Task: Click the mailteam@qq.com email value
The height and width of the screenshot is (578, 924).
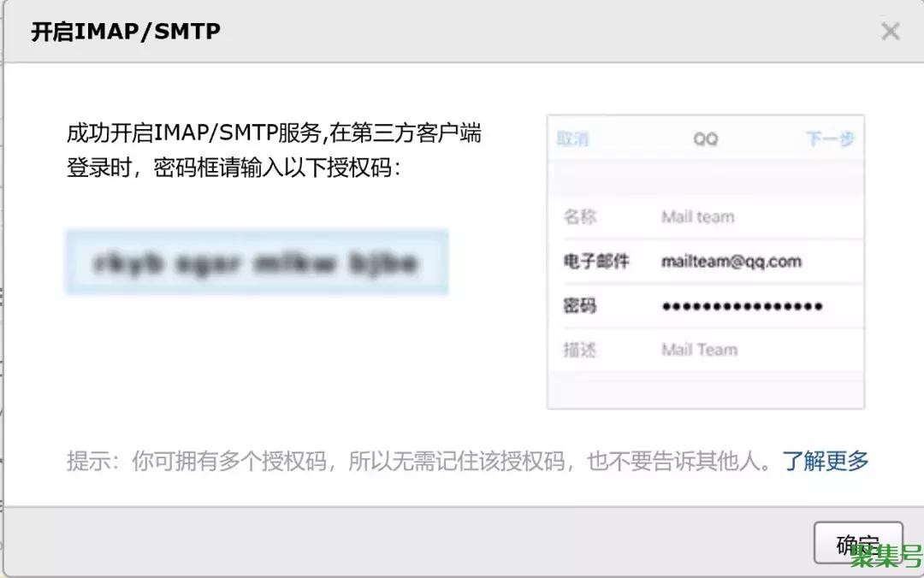Action: coord(731,261)
